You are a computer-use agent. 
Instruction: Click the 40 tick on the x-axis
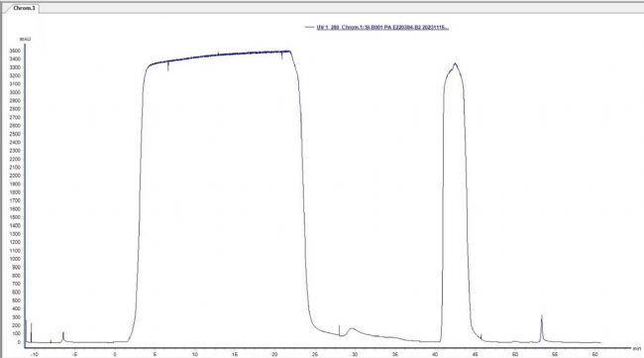tap(435, 354)
